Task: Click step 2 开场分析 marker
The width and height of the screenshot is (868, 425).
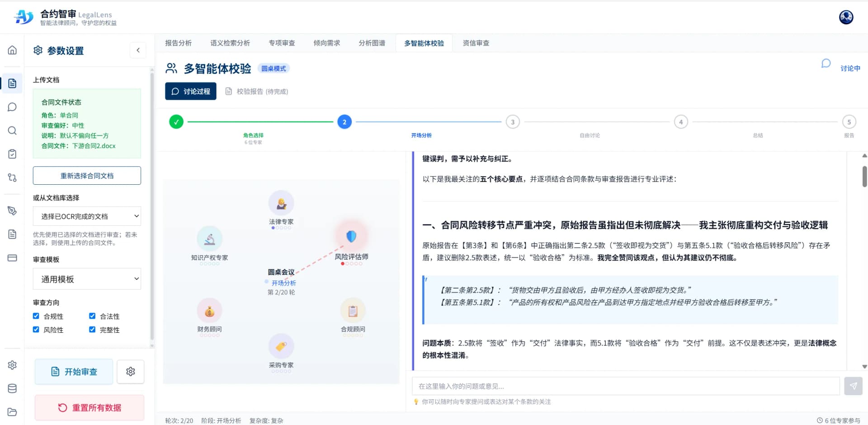Action: (x=344, y=122)
